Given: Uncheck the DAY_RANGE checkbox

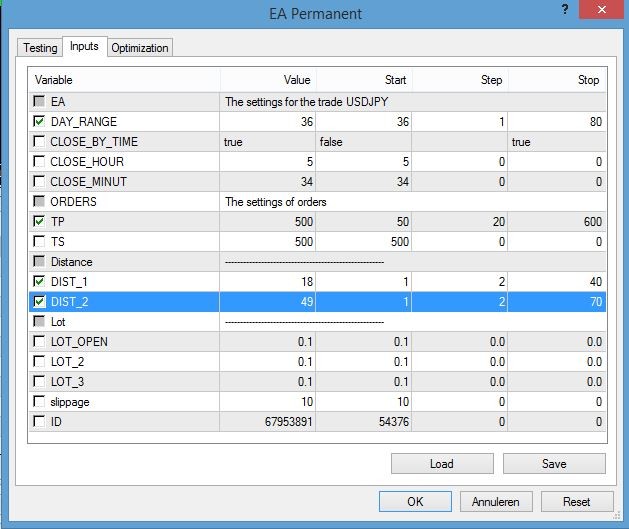Looking at the screenshot, I should [39, 121].
